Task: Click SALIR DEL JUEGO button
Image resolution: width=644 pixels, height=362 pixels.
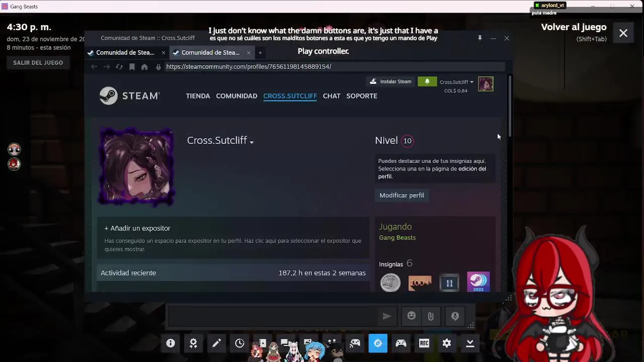Action: [38, 62]
